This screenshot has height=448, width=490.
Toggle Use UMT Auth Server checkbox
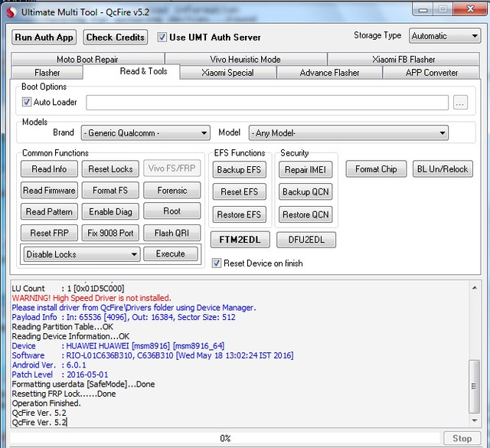coord(162,38)
